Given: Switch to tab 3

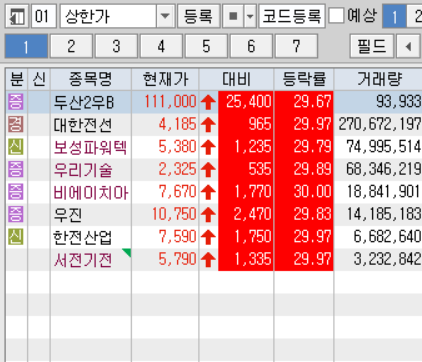Looking at the screenshot, I should (116, 46).
